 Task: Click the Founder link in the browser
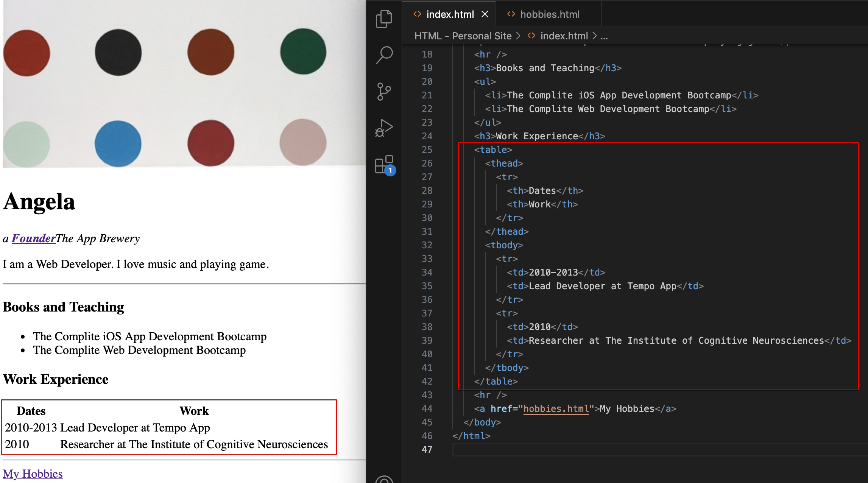pyautogui.click(x=34, y=238)
